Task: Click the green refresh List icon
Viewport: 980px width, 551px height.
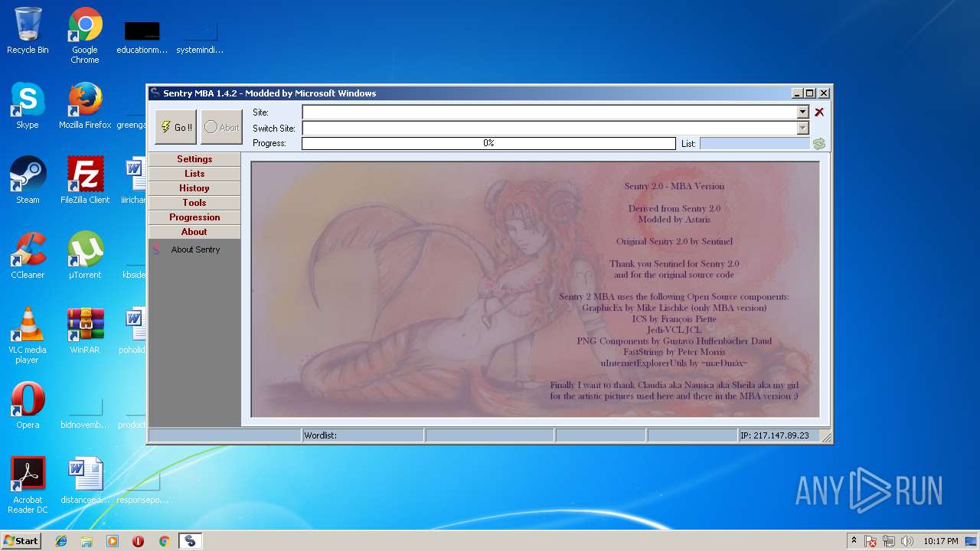Action: [x=819, y=143]
